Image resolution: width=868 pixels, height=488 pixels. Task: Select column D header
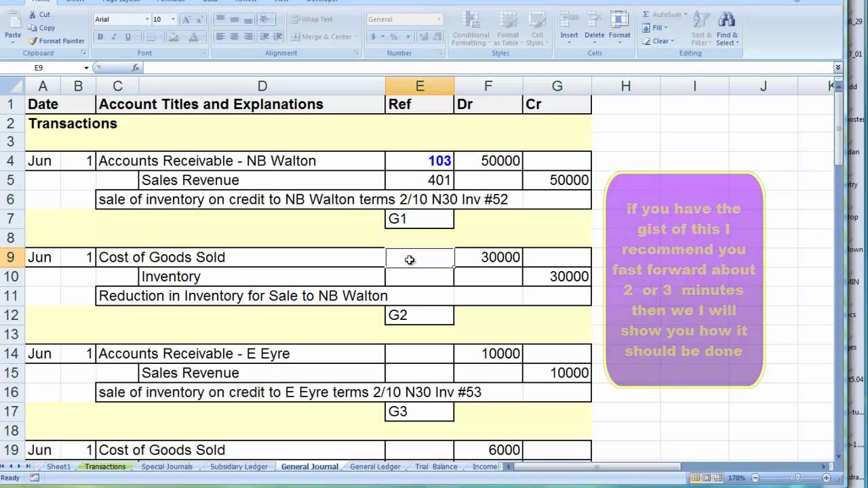click(x=262, y=86)
